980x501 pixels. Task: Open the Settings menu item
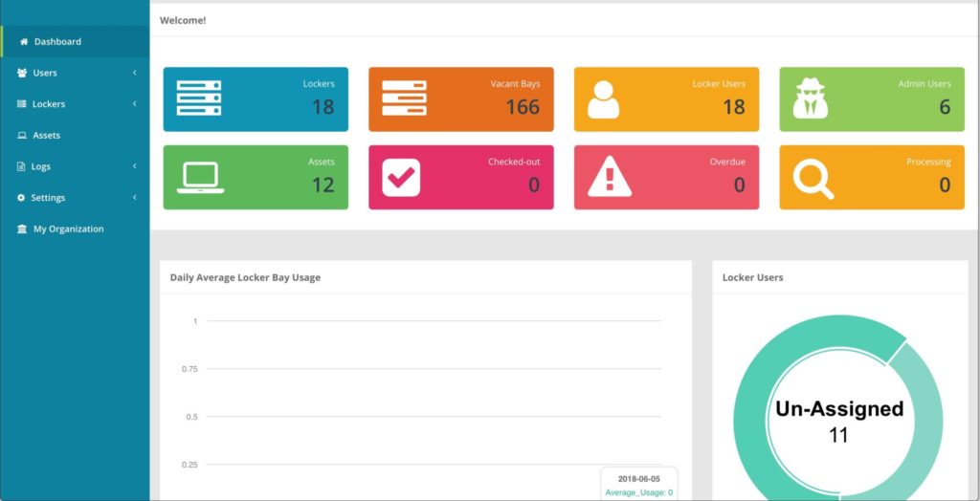pyautogui.click(x=75, y=198)
